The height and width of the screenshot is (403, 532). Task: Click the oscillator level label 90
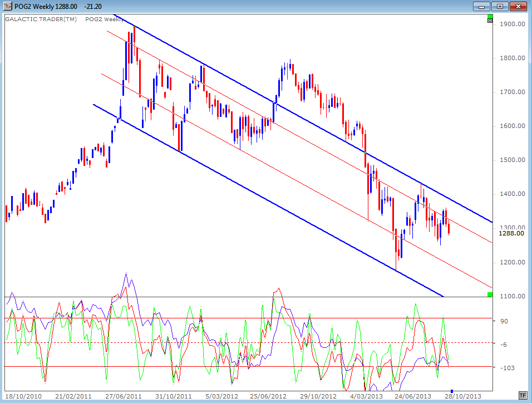pyautogui.click(x=504, y=321)
